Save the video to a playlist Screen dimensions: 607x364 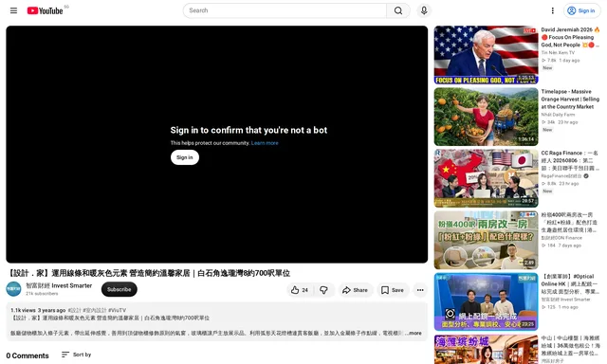[393, 290]
